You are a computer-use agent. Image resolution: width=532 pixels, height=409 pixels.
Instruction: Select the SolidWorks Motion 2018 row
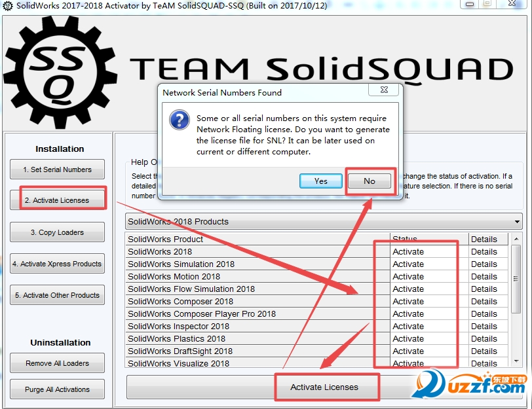258,277
